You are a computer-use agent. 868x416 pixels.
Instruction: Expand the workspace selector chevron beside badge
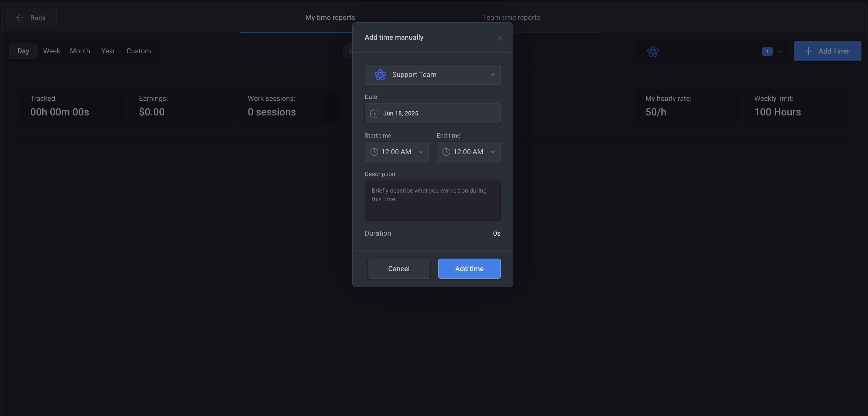tap(779, 52)
